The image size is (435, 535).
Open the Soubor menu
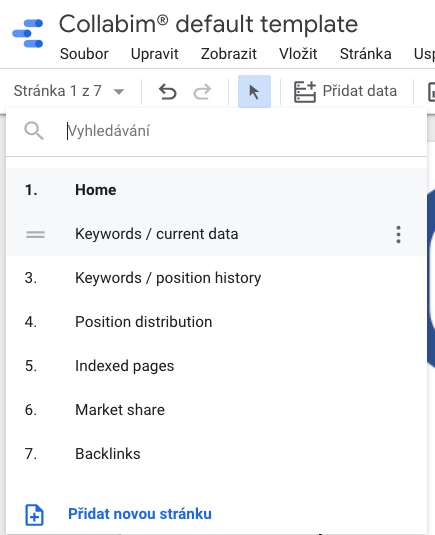[x=84, y=54]
